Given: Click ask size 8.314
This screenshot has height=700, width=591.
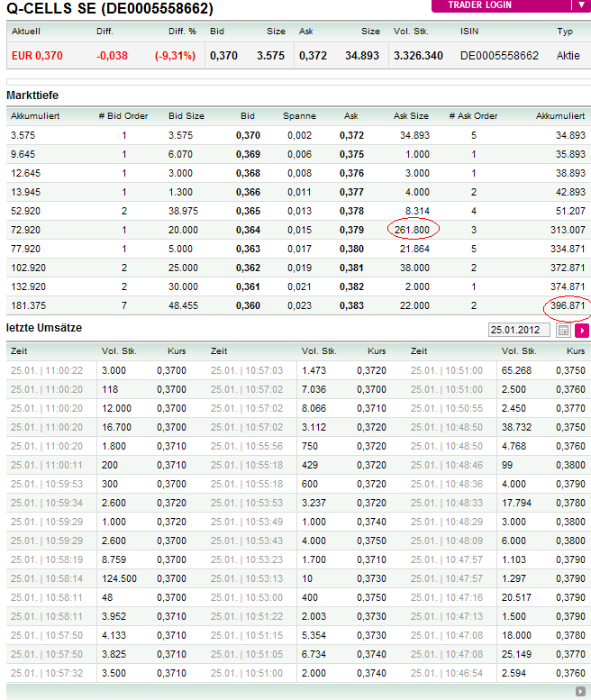Looking at the screenshot, I should tap(417, 211).
